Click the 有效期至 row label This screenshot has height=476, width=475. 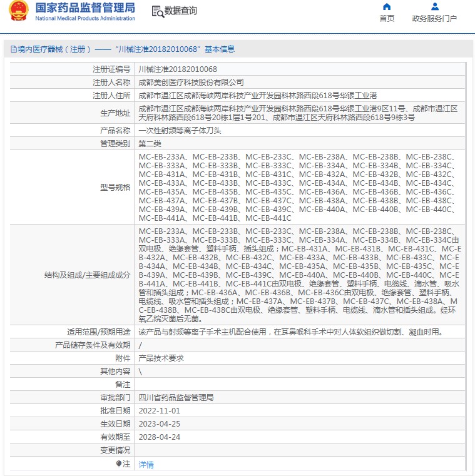[x=115, y=437]
